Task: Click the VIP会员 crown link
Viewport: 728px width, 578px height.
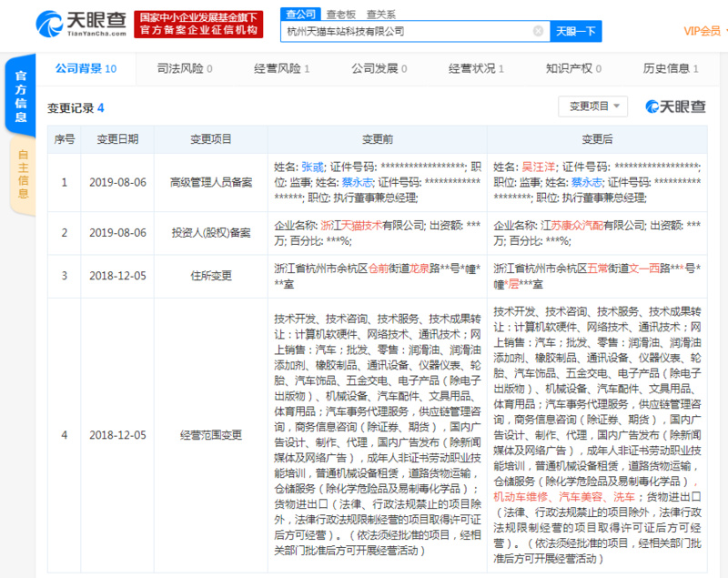Action: (701, 30)
